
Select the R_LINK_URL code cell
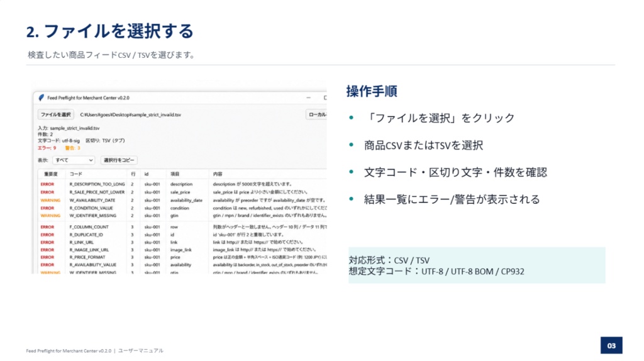(81, 242)
